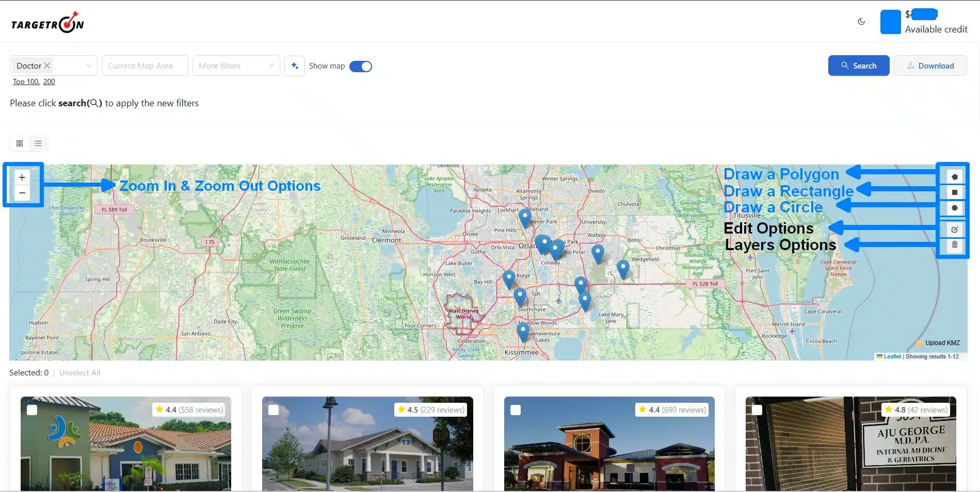Image resolution: width=980 pixels, height=492 pixels.
Task: Select the draw circle tool
Action: tap(954, 208)
